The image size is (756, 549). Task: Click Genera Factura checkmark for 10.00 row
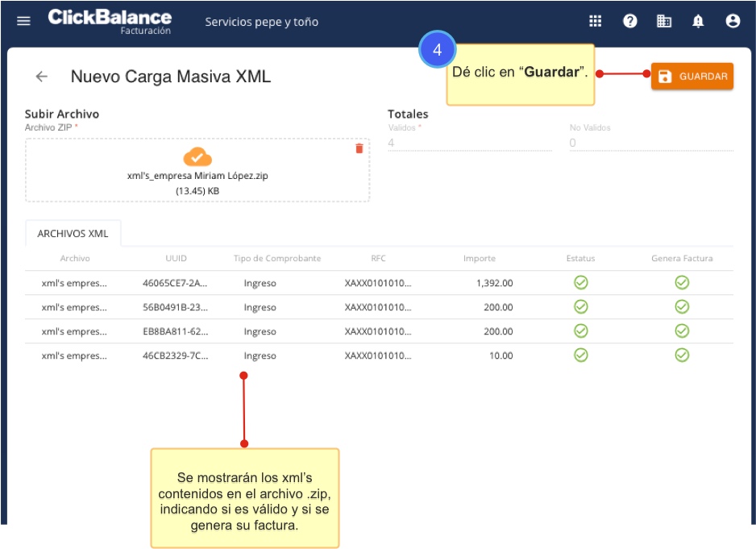[682, 356]
